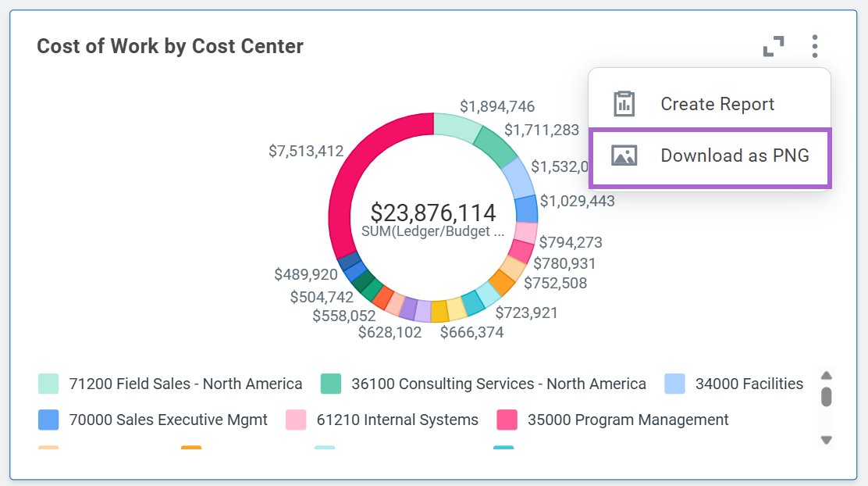Toggle 35000 Program Management legend item
This screenshot has height=486, width=868.
[x=612, y=420]
